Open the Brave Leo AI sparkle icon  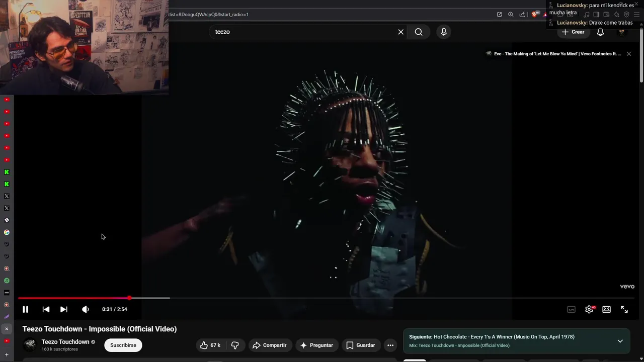pyautogui.click(x=616, y=15)
